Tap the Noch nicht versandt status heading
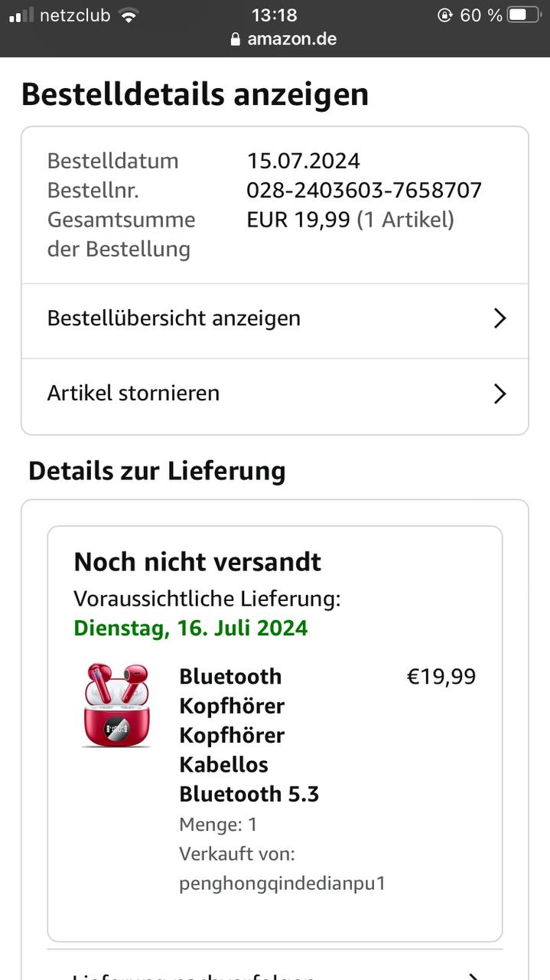 pos(197,562)
